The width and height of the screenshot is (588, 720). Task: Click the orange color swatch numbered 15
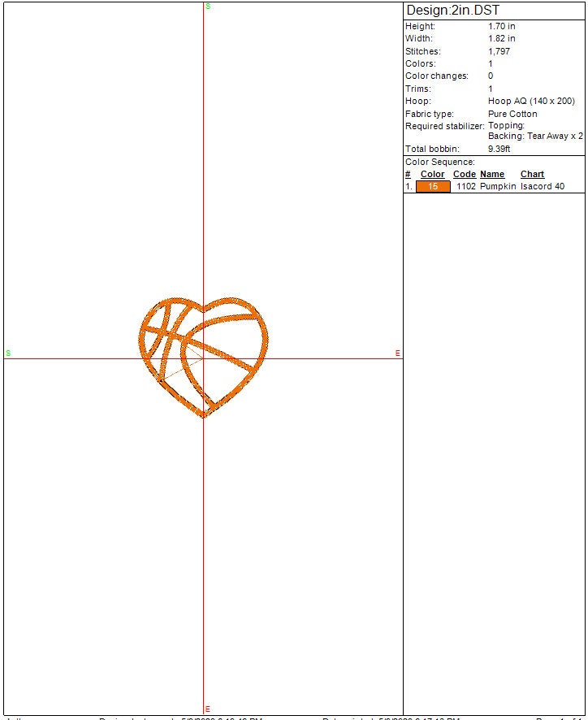[433, 187]
